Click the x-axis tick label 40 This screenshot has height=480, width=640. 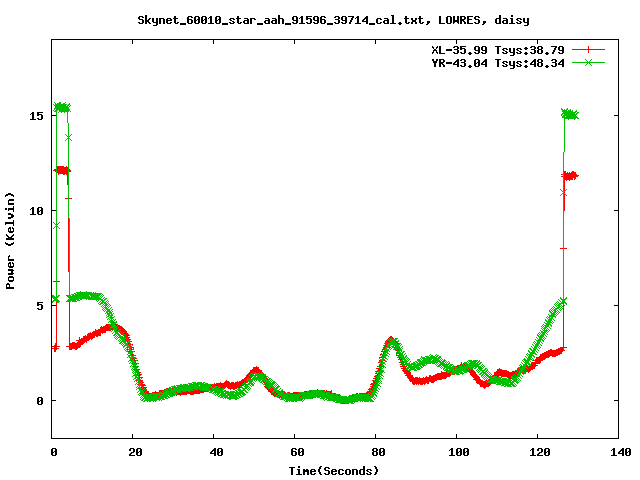click(216, 452)
